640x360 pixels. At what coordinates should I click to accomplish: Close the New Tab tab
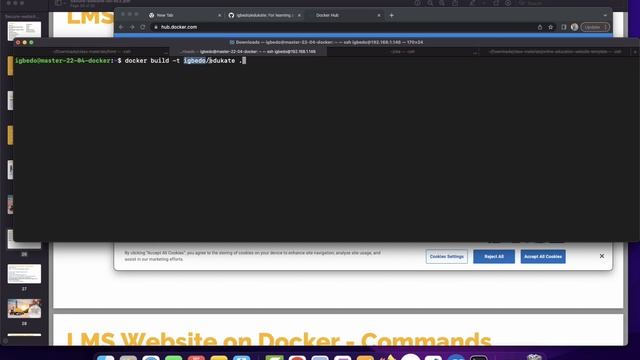tap(219, 15)
